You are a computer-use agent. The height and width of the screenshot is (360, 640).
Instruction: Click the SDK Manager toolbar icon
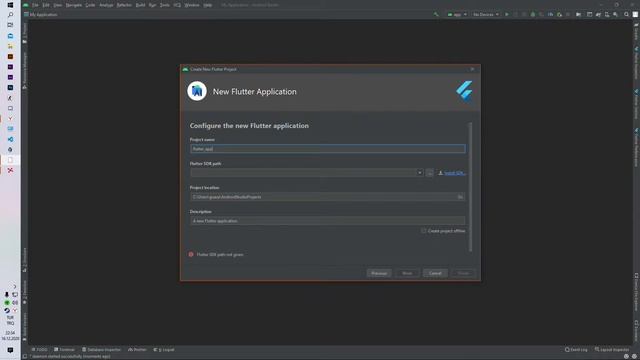(616, 14)
